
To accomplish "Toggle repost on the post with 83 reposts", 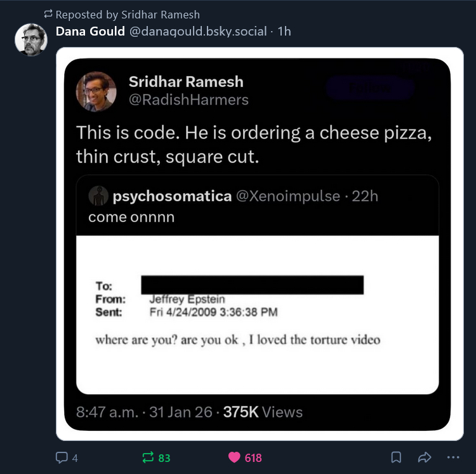I will [x=149, y=458].
